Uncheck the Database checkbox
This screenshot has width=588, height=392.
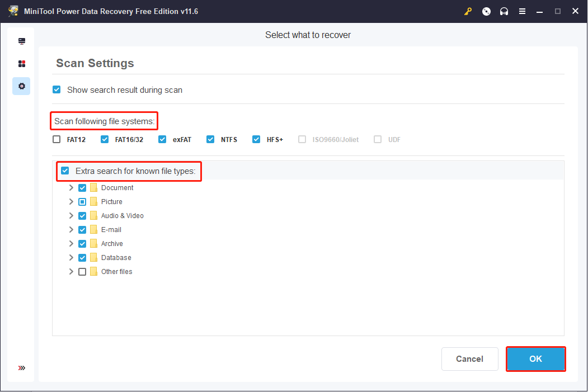tap(82, 258)
